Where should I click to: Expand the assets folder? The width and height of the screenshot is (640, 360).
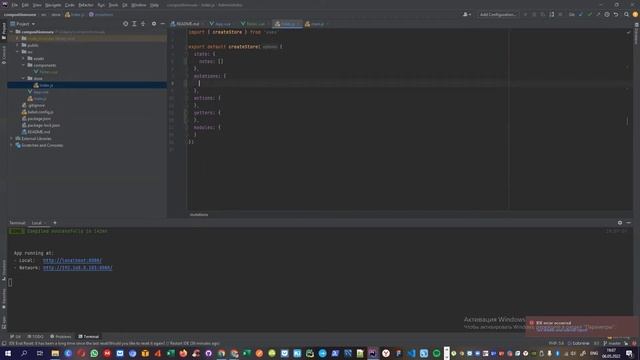(24, 58)
